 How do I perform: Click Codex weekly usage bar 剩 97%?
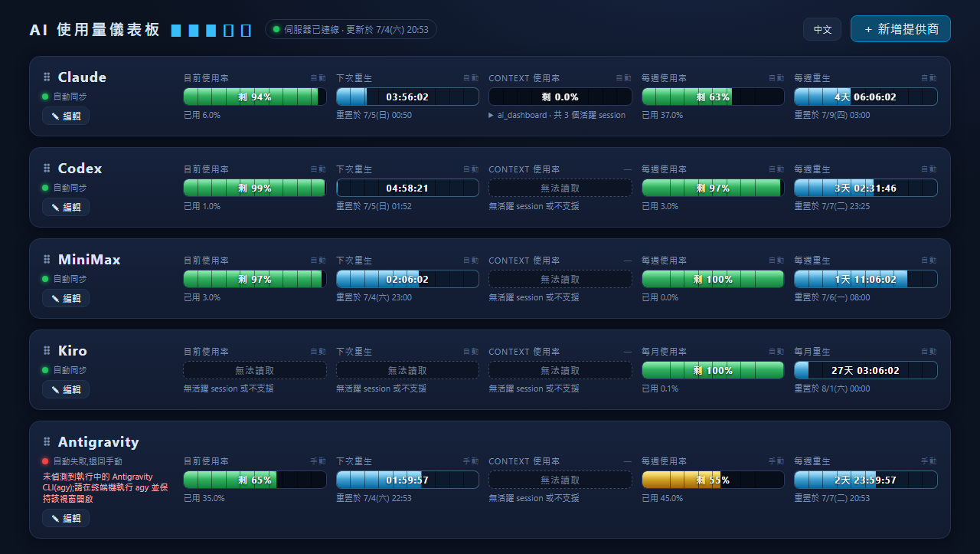pyautogui.click(x=713, y=188)
